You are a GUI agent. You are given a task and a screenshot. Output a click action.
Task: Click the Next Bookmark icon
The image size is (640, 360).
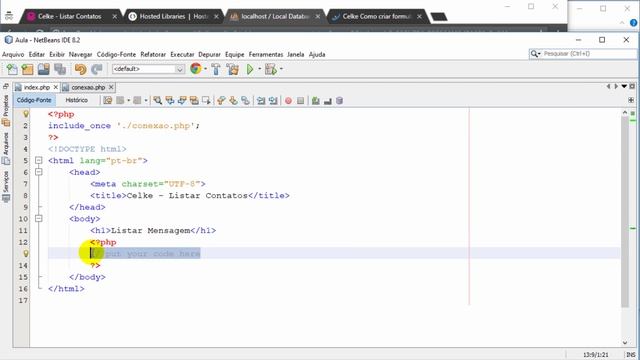[x=233, y=100]
